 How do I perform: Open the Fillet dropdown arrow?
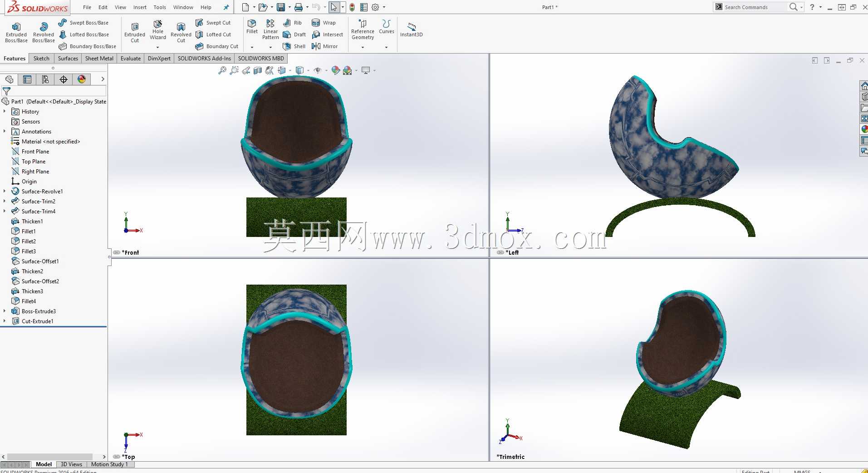point(252,47)
